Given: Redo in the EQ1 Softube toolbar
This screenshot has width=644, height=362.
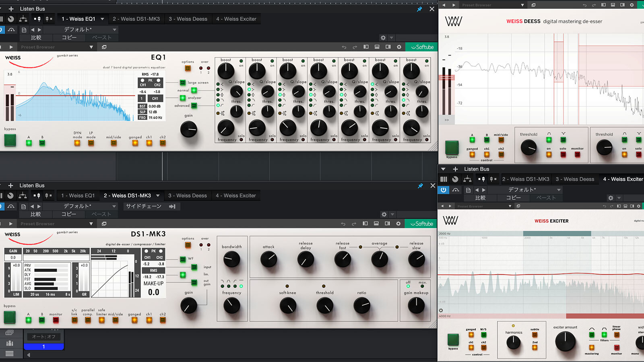Looking at the screenshot, I should [x=355, y=47].
